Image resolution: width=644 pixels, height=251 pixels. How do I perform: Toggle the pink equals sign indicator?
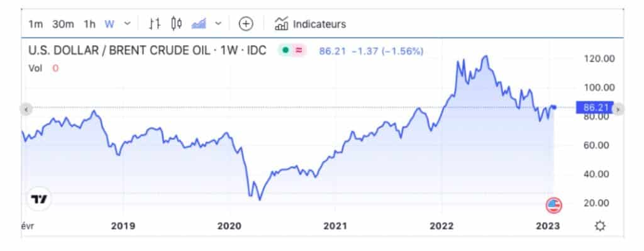click(x=299, y=50)
